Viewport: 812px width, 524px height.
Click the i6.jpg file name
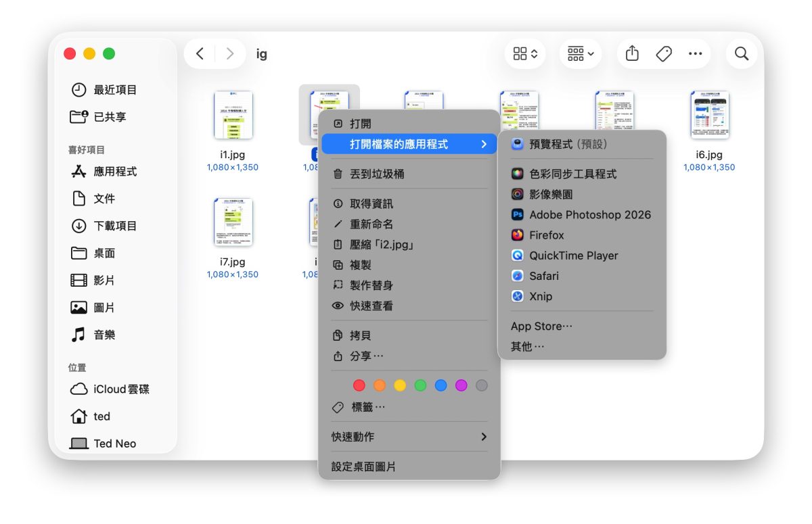[709, 155]
